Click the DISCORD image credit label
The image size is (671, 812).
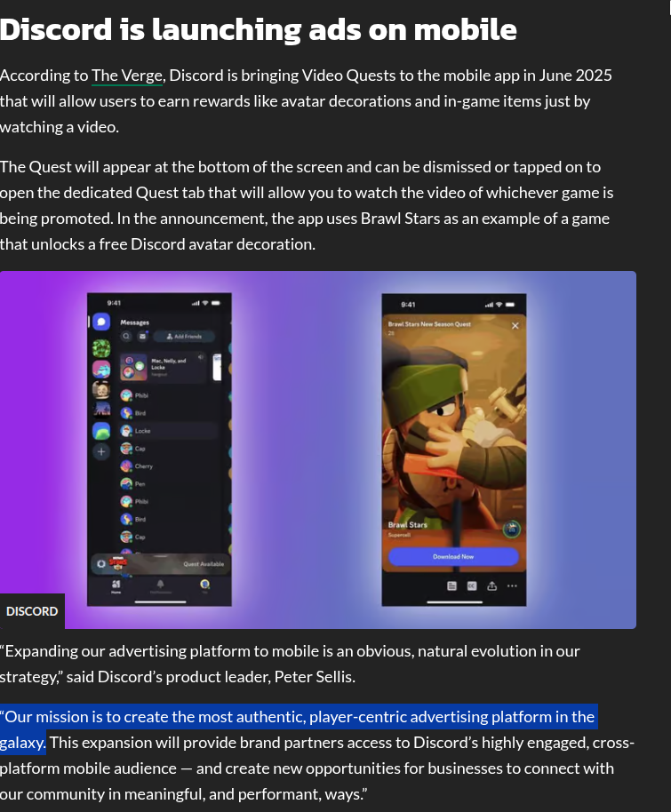(32, 611)
